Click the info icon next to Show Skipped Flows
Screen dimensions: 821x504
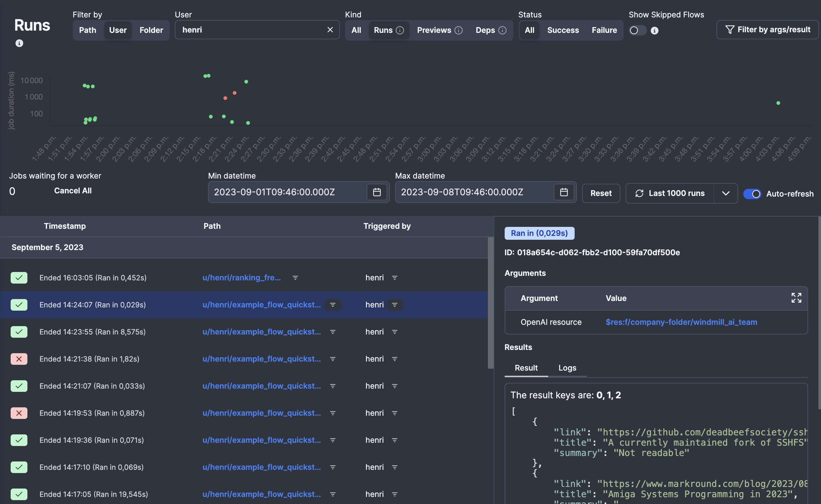pos(654,31)
